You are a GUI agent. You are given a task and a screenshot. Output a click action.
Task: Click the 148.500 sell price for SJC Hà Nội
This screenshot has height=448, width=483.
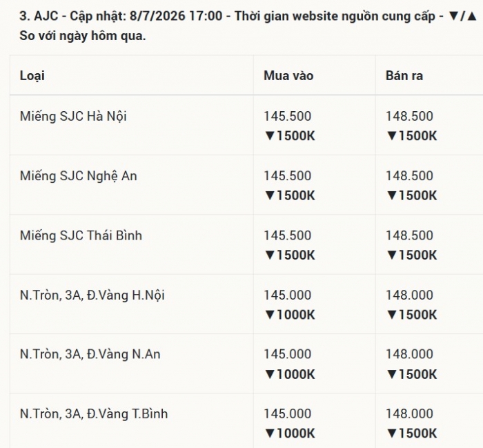409,117
